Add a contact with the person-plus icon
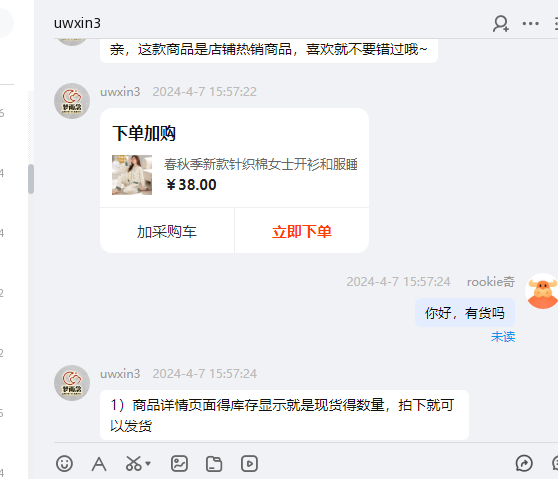Image resolution: width=558 pixels, height=479 pixels. [501, 23]
